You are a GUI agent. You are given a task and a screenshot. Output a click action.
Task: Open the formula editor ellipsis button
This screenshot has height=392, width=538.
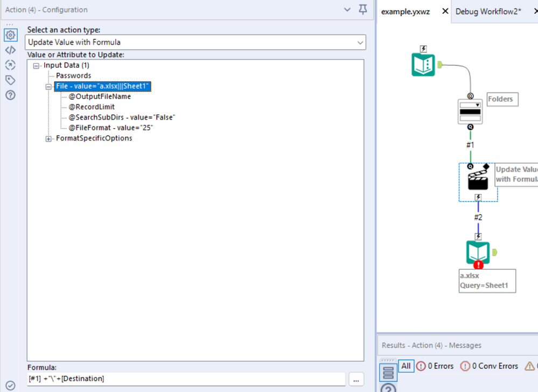356,380
